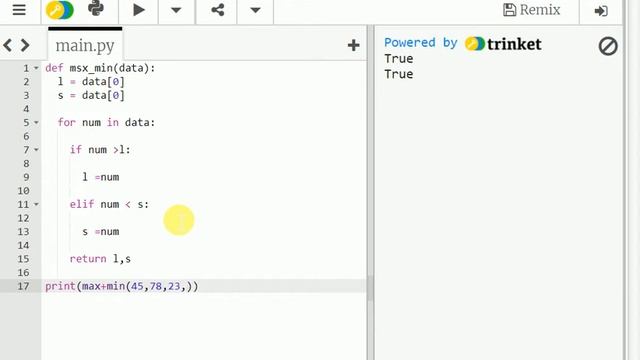The image size is (640, 360).
Task: Click code line 'def msx_min(data):'
Action: point(100,68)
